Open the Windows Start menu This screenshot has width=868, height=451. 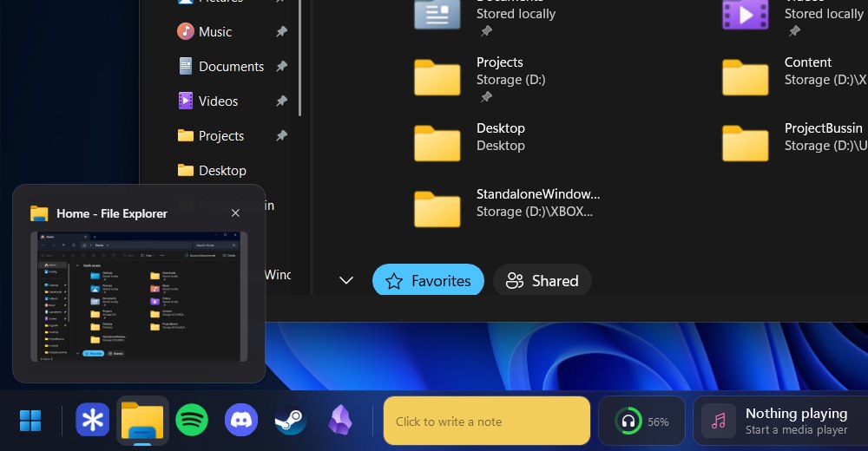pyautogui.click(x=30, y=422)
